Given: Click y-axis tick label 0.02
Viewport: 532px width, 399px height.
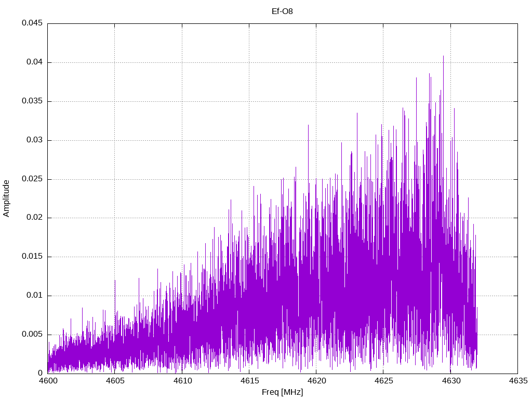Looking at the screenshot, I should [35, 218].
